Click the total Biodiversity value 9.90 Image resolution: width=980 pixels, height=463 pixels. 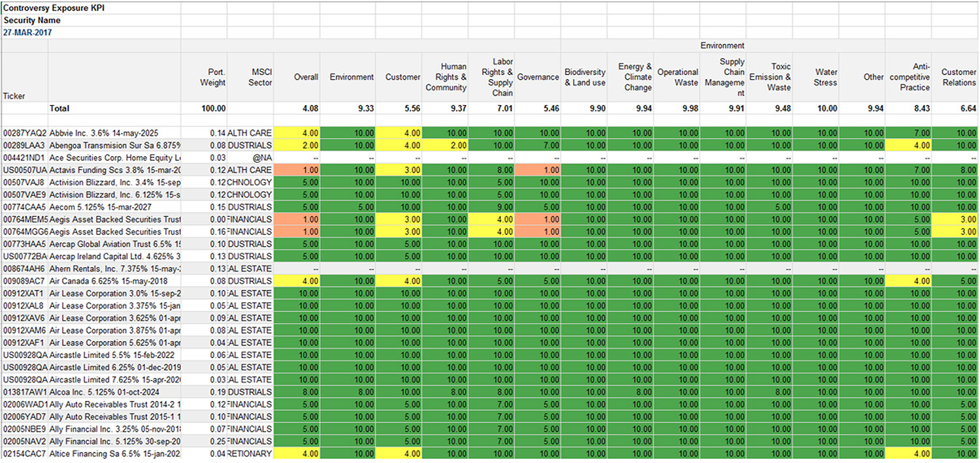tap(597, 108)
